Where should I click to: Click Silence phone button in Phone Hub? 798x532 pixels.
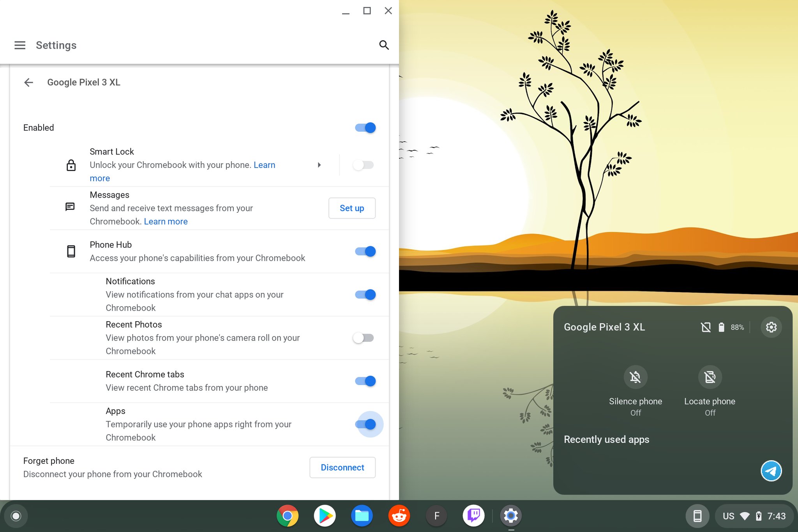(x=635, y=377)
